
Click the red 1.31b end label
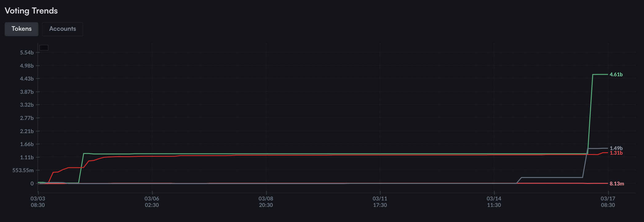tap(616, 153)
